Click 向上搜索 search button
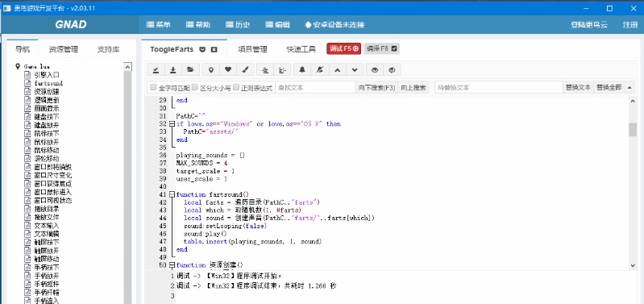The height and width of the screenshot is (304, 644). point(413,87)
